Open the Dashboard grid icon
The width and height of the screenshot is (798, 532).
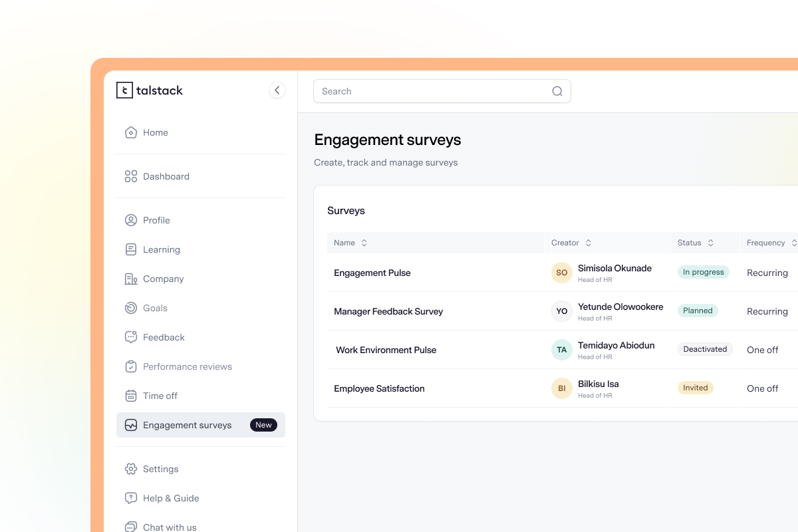pos(131,176)
